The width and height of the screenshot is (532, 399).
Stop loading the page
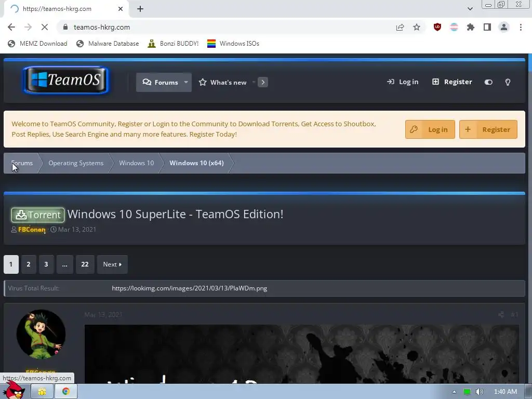click(45, 27)
